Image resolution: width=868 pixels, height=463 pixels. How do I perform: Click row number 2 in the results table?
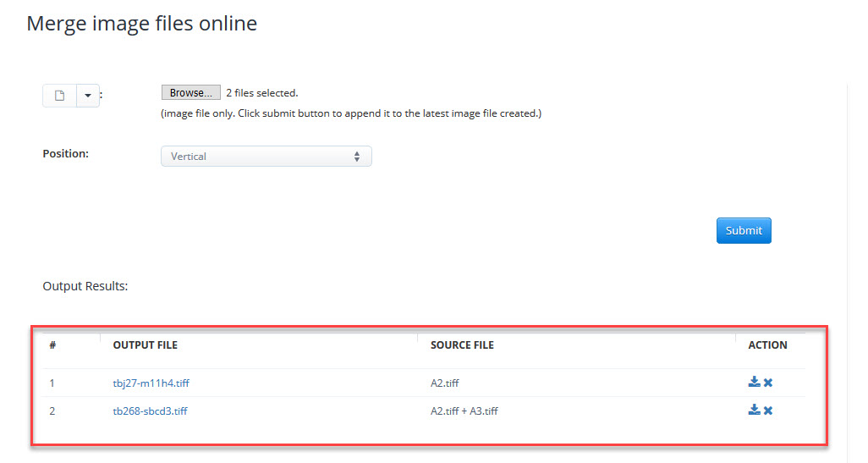pos(52,411)
